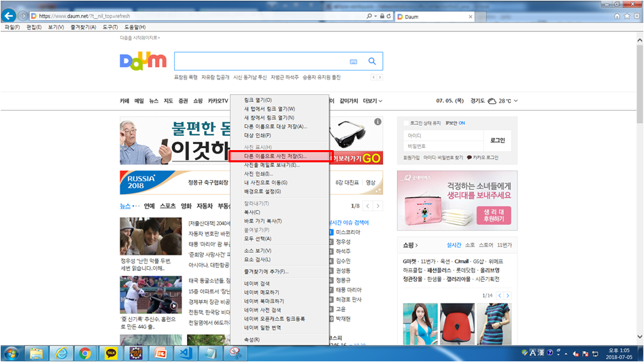Expand the weather dropdown next to 28°C
Image resolution: width=644 pixels, height=362 pixels.
point(516,101)
